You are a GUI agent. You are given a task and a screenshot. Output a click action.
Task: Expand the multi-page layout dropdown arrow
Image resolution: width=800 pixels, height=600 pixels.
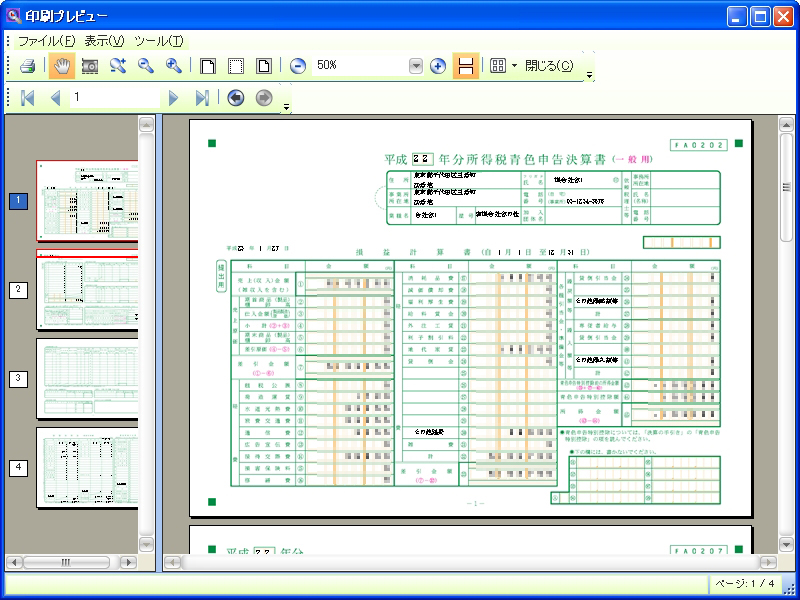point(514,66)
